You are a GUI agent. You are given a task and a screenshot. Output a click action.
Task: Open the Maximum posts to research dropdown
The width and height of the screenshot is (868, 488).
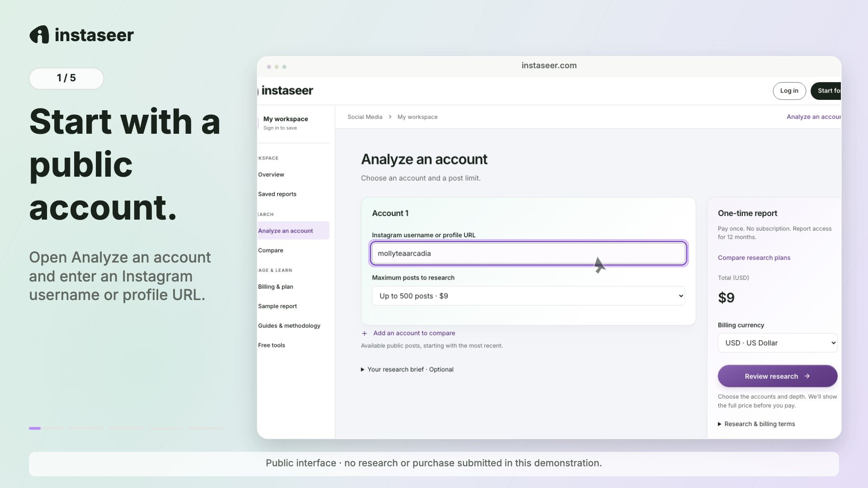pyautogui.click(x=528, y=296)
